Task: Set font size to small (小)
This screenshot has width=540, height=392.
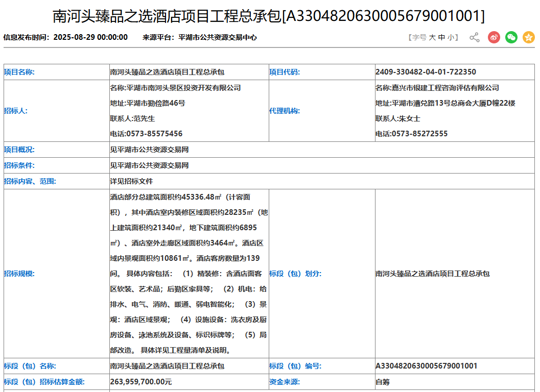Action: 451,37
